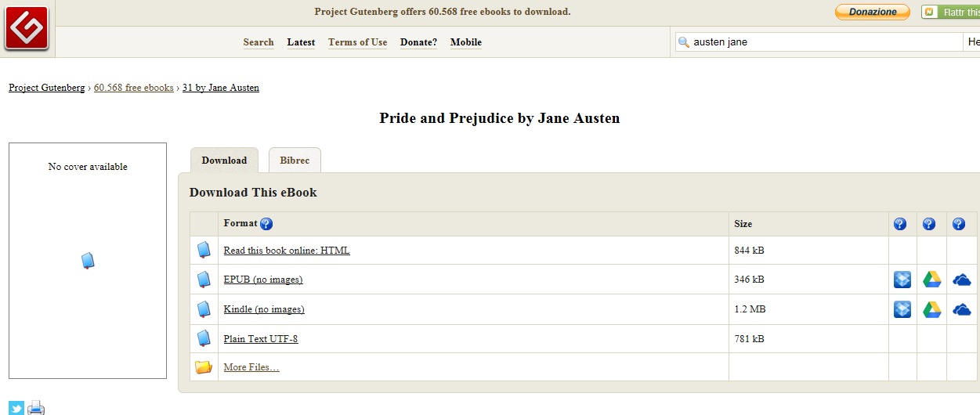
Task: Go to '31 by Jane Austen' breadcrumb
Action: click(221, 88)
